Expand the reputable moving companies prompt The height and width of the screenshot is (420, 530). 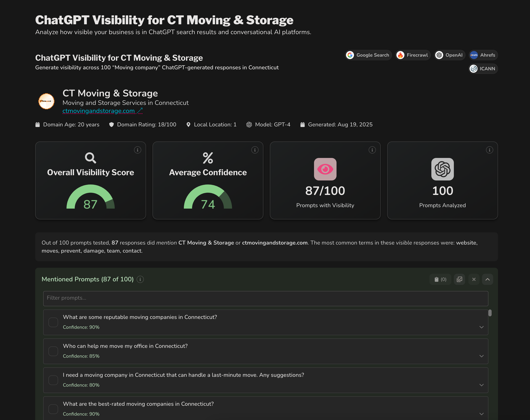pos(481,327)
